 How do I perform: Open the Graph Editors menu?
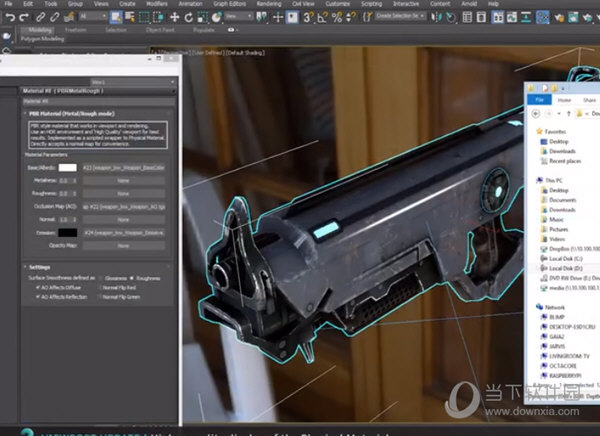tap(230, 4)
